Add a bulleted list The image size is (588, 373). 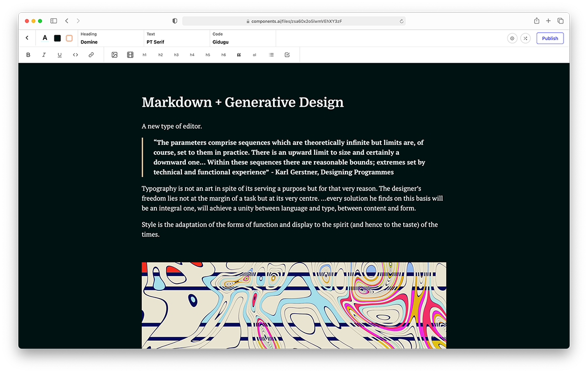click(271, 55)
